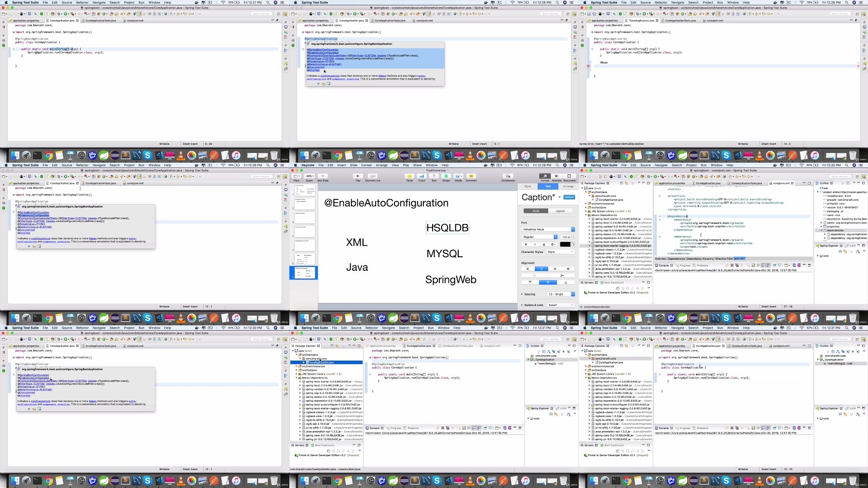
Task: Expand the Bullets & Lists section in Keynote
Action: click(x=522, y=305)
